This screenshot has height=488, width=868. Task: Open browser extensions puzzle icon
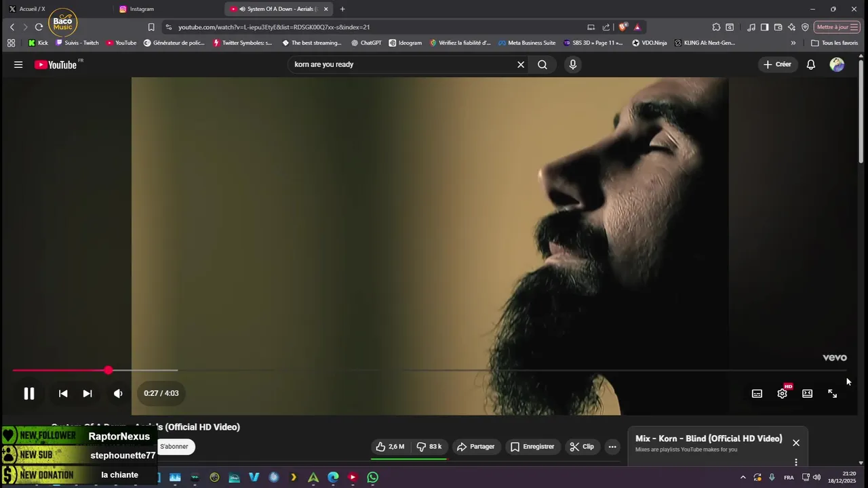coord(716,27)
